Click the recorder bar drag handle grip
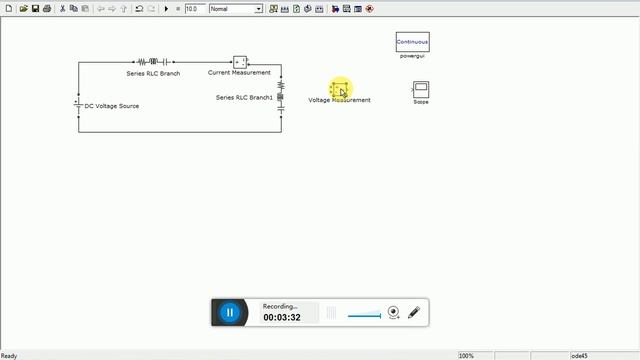 [331, 313]
